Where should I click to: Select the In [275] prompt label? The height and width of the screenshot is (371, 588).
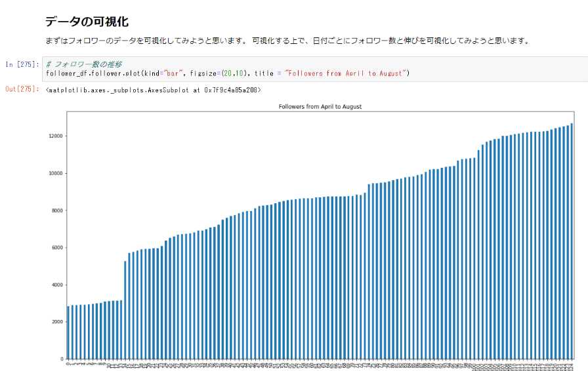point(22,64)
